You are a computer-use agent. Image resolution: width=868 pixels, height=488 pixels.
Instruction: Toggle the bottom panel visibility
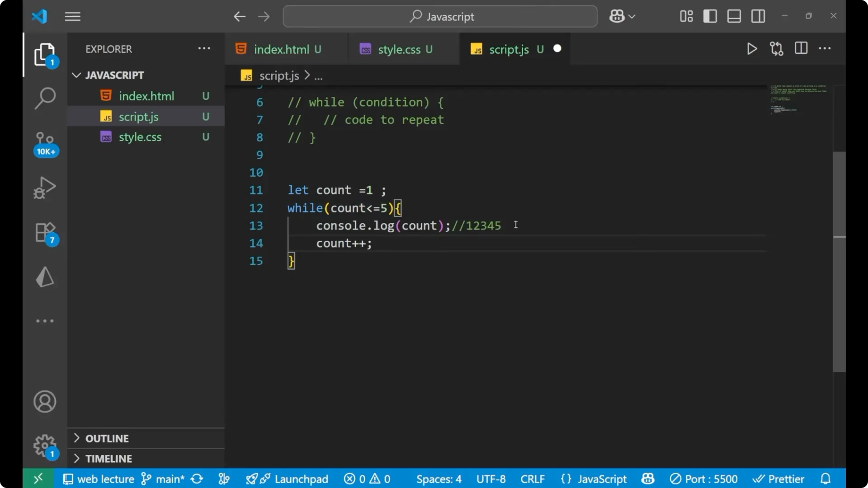point(733,16)
